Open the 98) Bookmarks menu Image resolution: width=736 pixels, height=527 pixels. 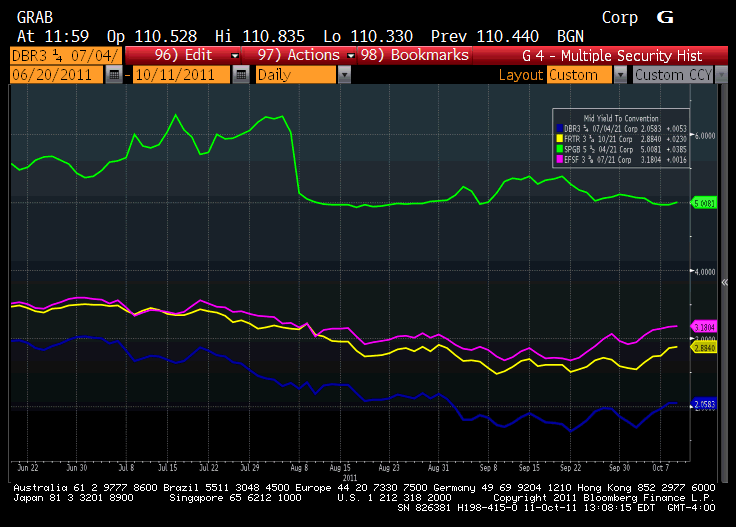[415, 55]
